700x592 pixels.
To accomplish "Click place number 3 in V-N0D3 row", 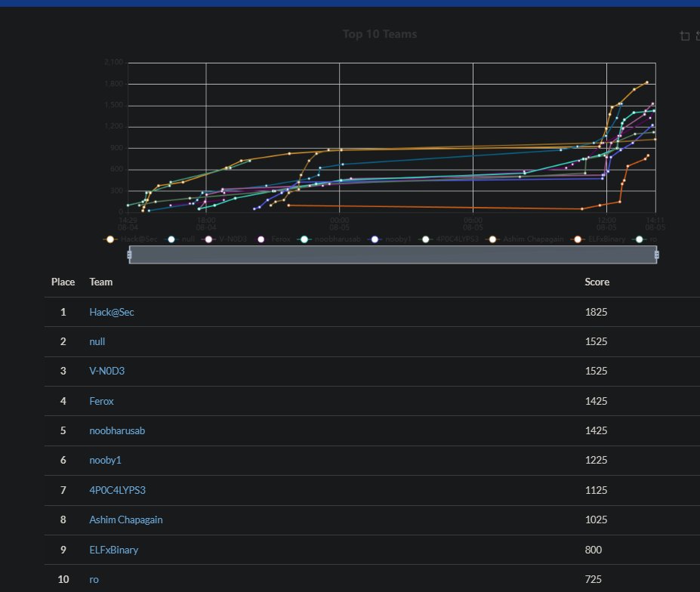I will click(x=63, y=371).
